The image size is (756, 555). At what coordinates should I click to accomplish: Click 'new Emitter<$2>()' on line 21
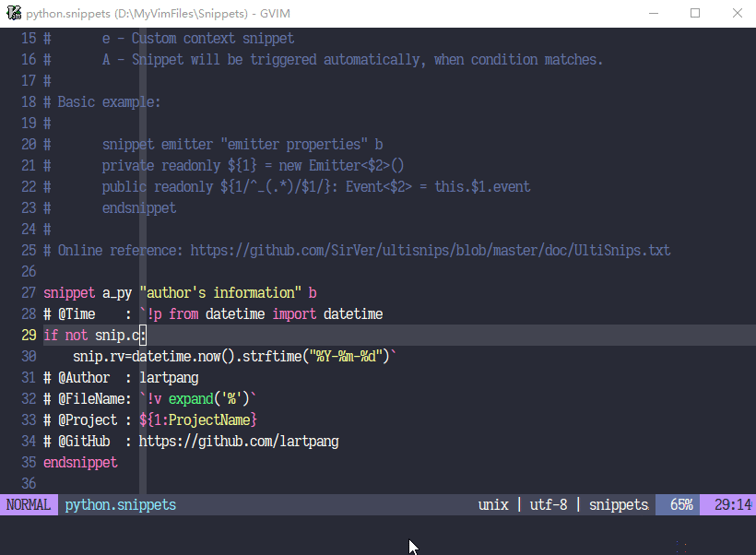click(341, 165)
